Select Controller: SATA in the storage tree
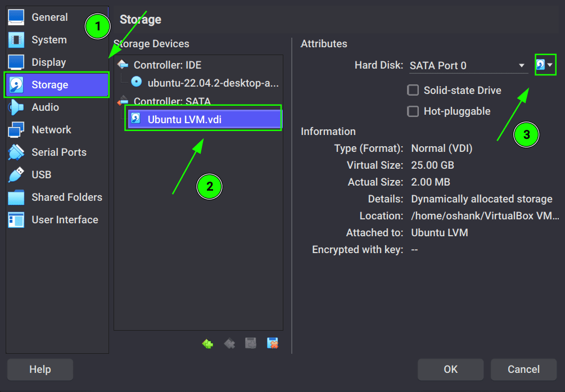 tap(171, 102)
